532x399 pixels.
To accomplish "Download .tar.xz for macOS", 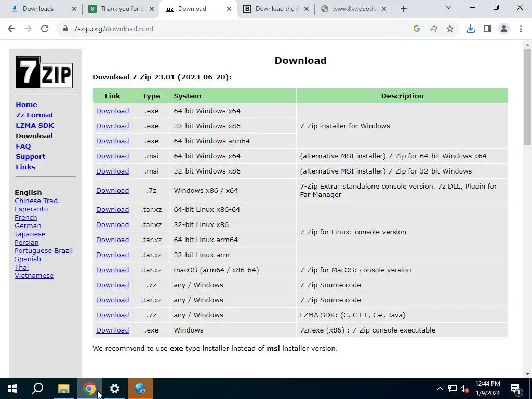I will [112, 270].
